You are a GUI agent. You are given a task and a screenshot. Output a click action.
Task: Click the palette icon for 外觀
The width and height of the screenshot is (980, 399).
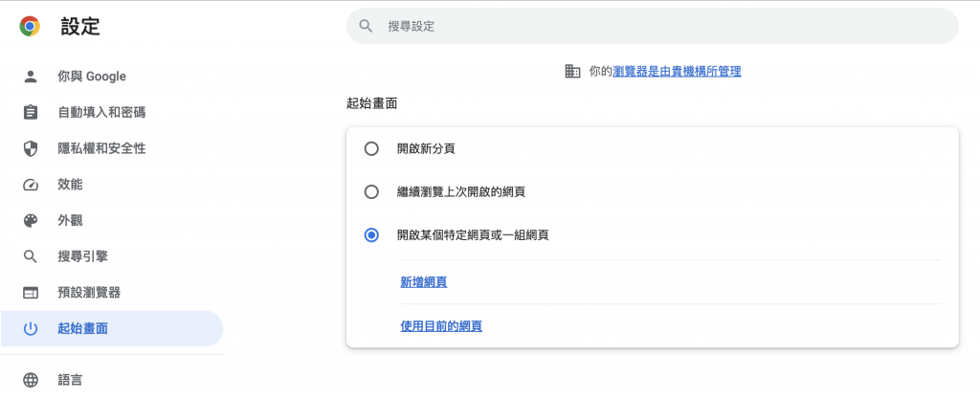pos(30,220)
